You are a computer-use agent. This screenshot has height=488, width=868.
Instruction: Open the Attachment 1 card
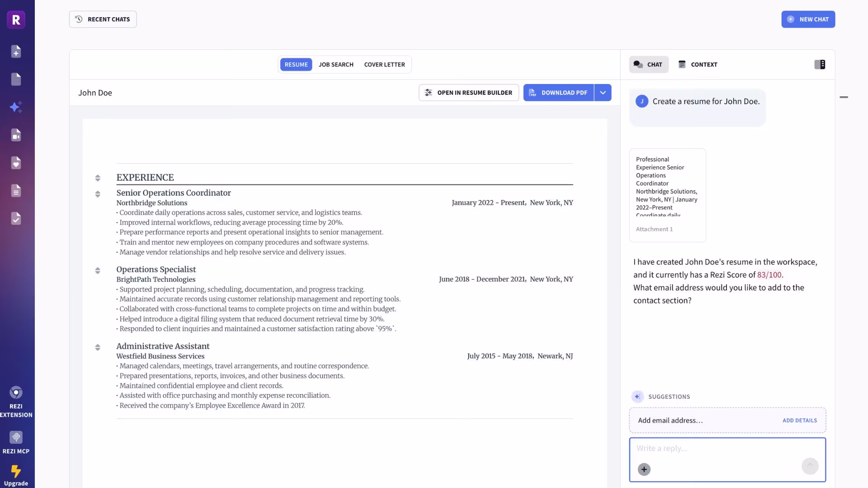(x=667, y=195)
